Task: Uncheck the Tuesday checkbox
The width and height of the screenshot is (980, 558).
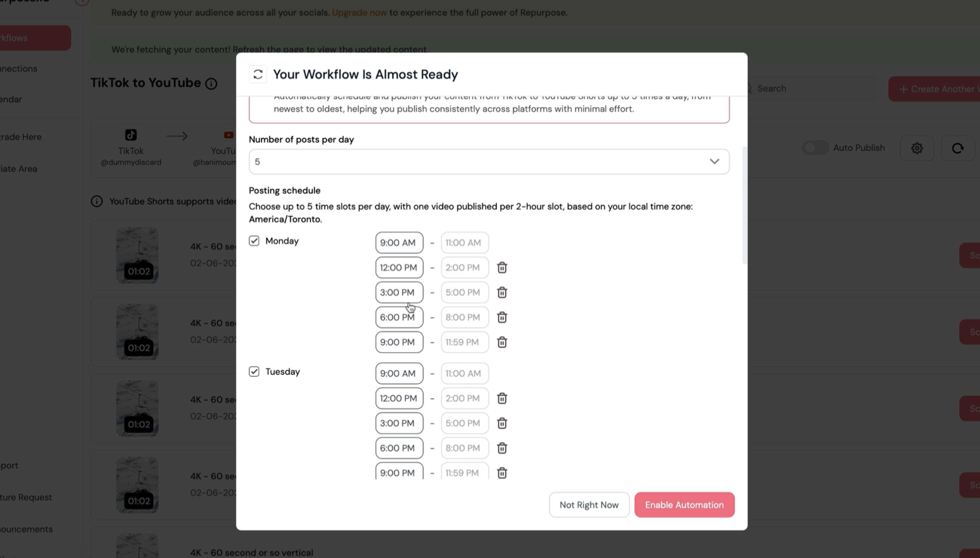Action: coord(254,371)
